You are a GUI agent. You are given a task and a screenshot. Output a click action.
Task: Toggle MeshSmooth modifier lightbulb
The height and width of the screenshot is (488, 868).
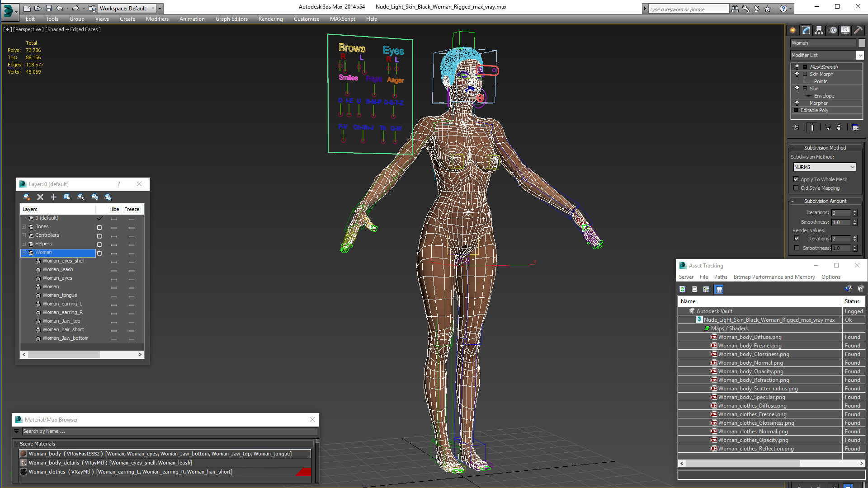[797, 67]
